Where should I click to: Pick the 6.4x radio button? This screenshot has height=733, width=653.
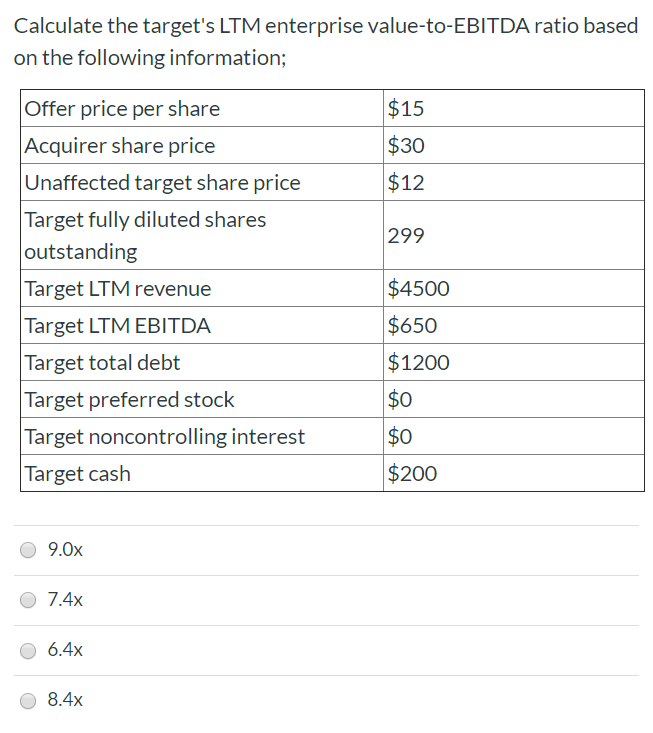click(28, 650)
